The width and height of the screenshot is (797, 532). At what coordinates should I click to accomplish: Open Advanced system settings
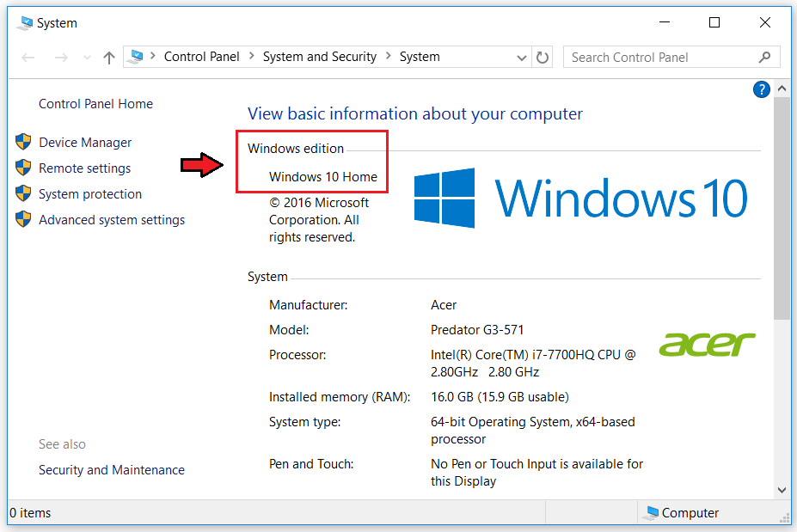tap(111, 219)
